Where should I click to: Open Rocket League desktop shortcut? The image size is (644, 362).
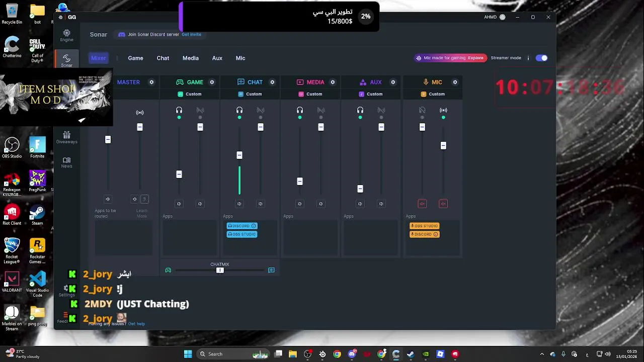tap(12, 250)
